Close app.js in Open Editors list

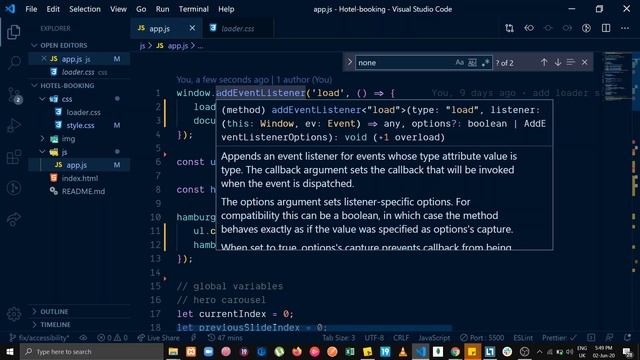click(44, 59)
